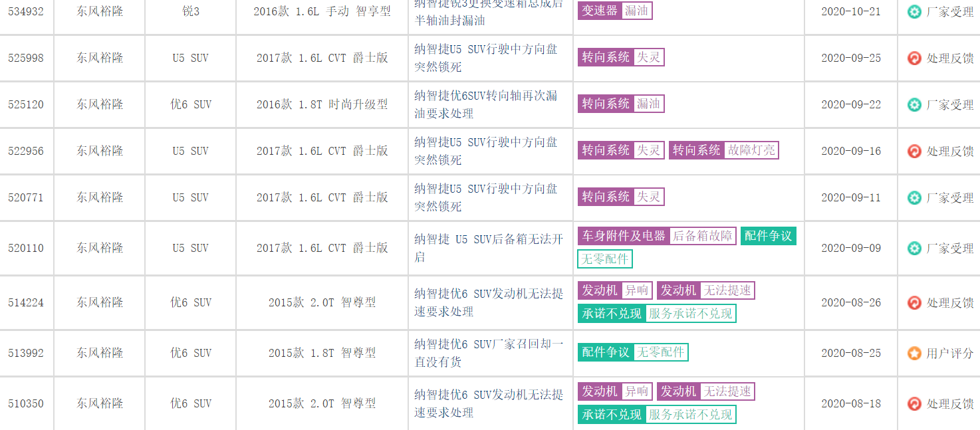Click 2017款 1.6L CVT 爵士版 in row 522956
Image resolution: width=980 pixels, height=430 pixels.
tap(322, 151)
